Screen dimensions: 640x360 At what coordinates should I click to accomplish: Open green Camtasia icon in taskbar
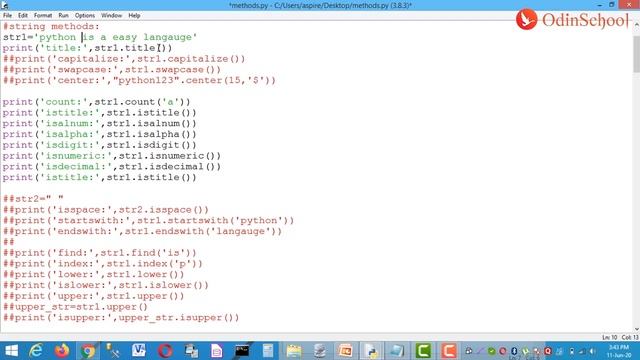pos(423,351)
